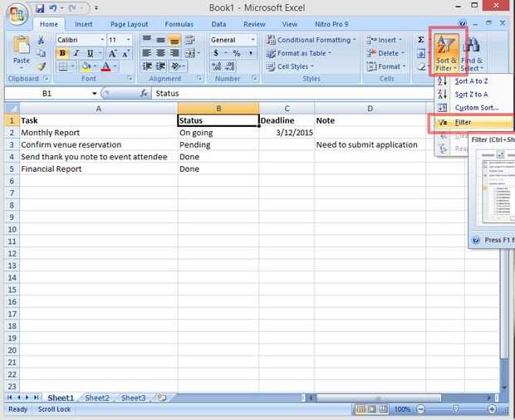Open the Review tab

pyautogui.click(x=254, y=24)
